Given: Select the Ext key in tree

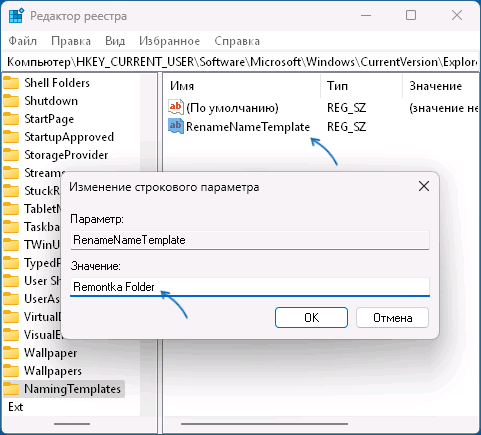Looking at the screenshot, I should tap(15, 407).
